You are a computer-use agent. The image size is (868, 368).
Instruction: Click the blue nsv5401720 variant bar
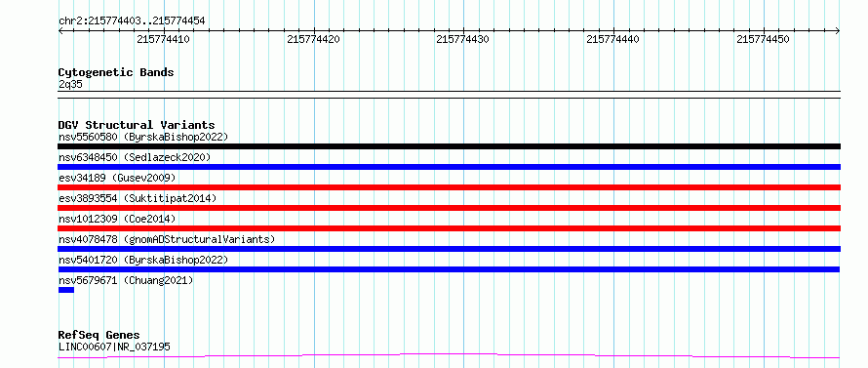point(449,269)
